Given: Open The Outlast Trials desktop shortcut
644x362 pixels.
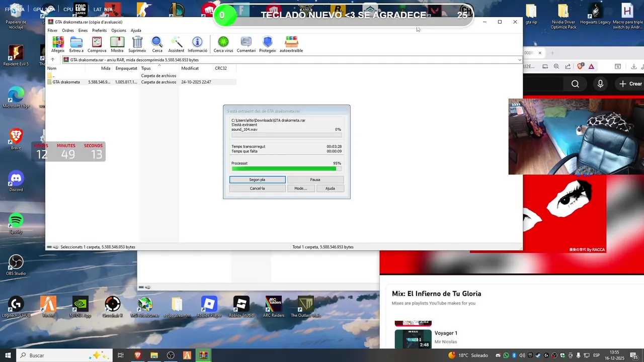Looking at the screenshot, I should (x=306, y=307).
